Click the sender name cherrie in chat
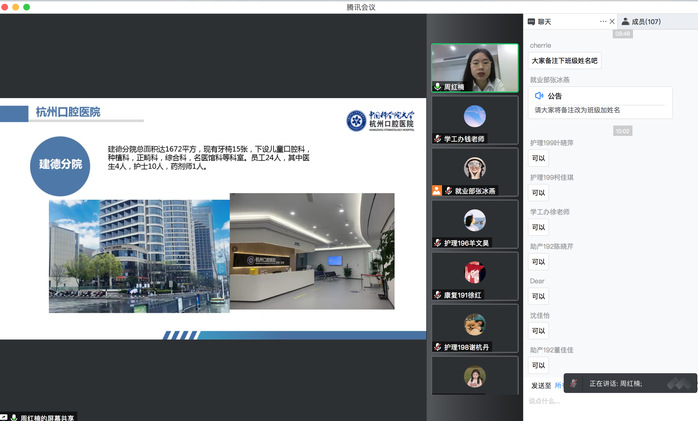The height and width of the screenshot is (421, 698). point(540,45)
